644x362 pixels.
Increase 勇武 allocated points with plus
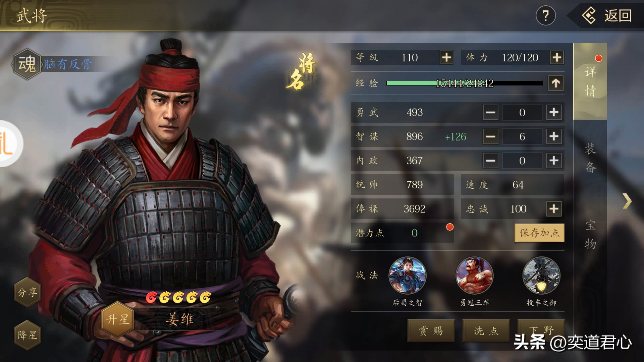554,112
